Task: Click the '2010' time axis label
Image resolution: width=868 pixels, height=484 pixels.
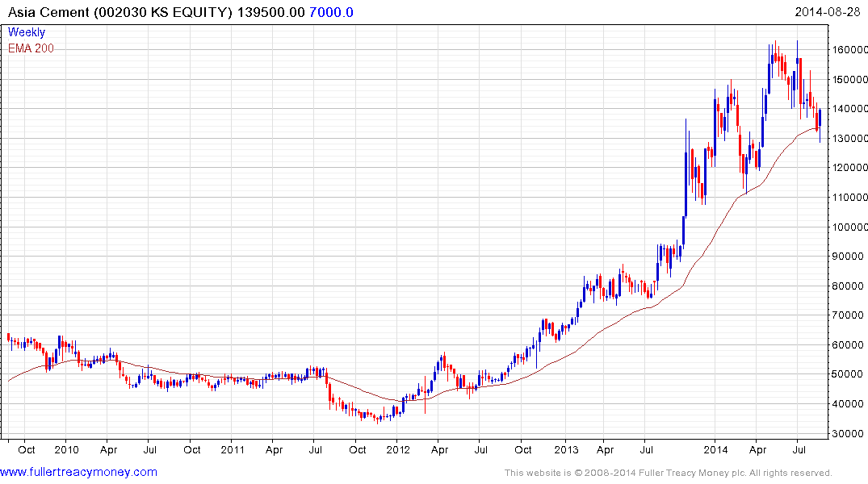Action: pyautogui.click(x=66, y=449)
